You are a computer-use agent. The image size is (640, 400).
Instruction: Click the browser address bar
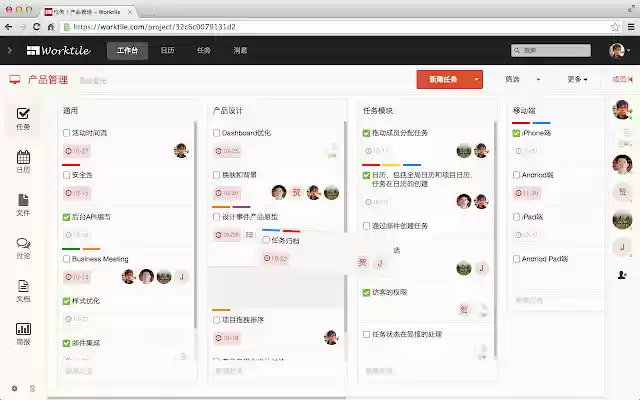[342, 27]
